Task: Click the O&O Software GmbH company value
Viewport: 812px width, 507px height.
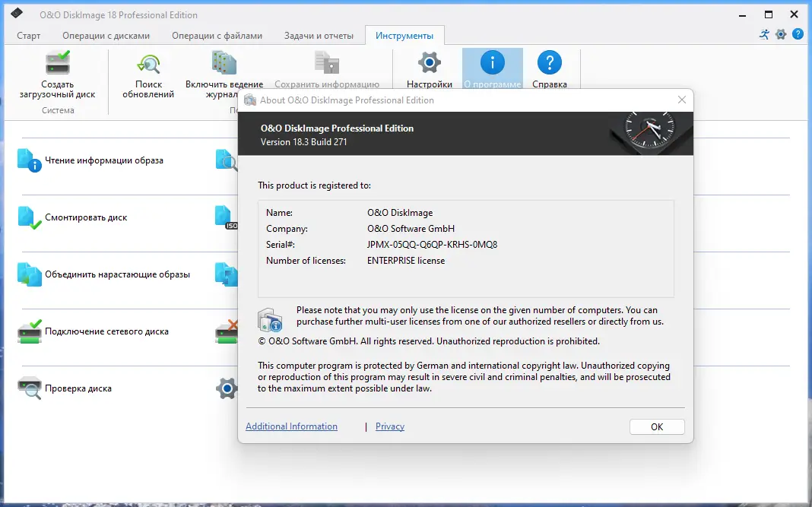Action: pos(411,228)
